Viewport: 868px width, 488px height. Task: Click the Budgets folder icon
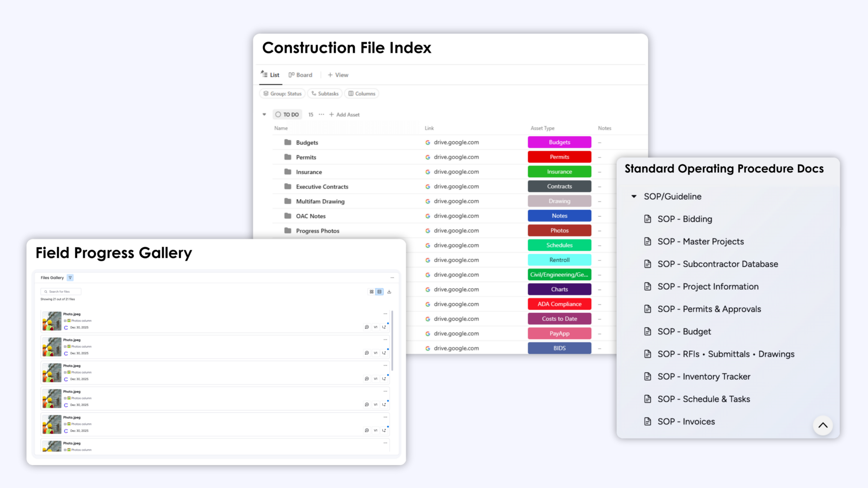point(288,142)
